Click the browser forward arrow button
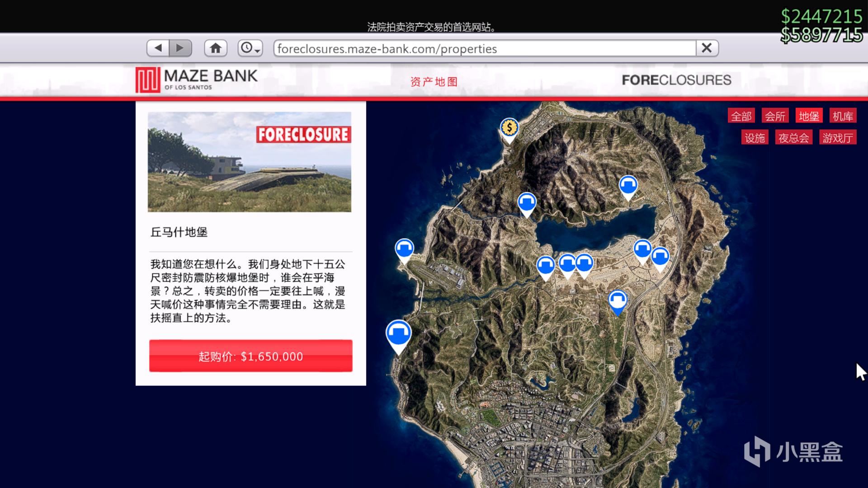 tap(180, 48)
